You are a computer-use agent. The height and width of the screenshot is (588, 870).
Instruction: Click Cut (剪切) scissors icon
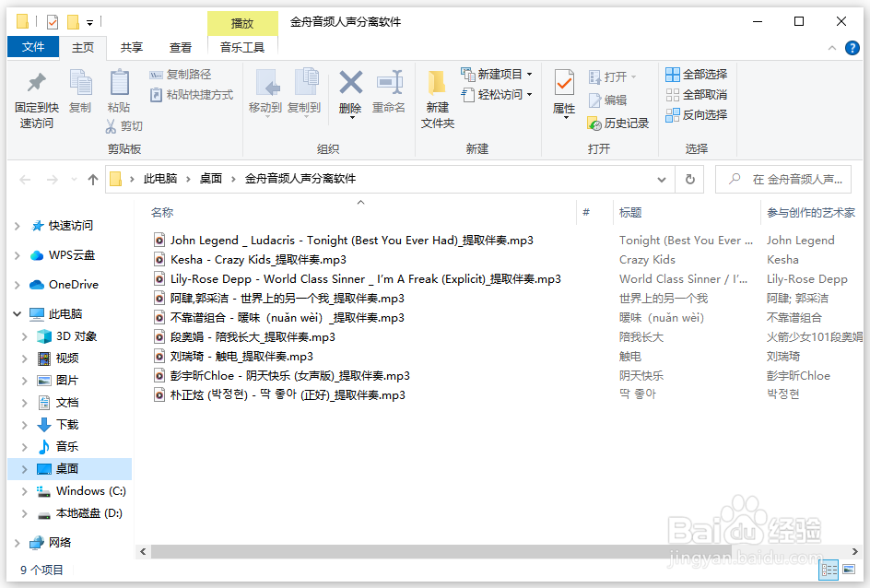coord(124,126)
